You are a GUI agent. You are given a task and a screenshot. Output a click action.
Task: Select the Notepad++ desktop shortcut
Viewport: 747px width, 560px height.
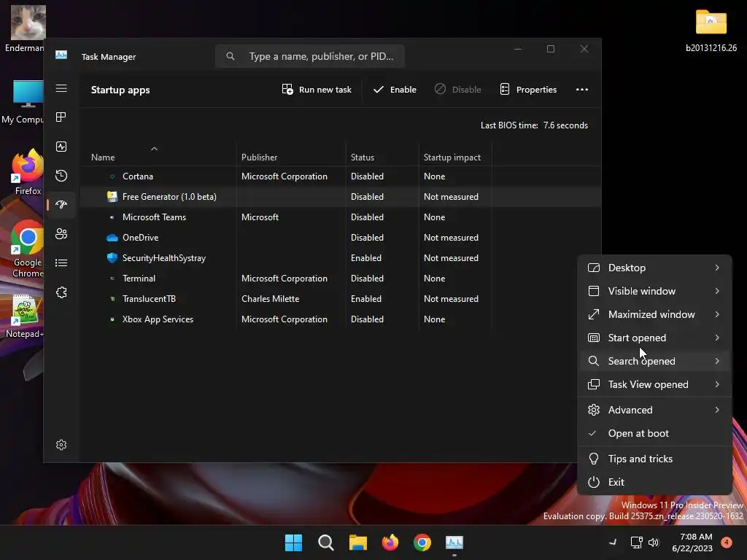[x=25, y=316]
